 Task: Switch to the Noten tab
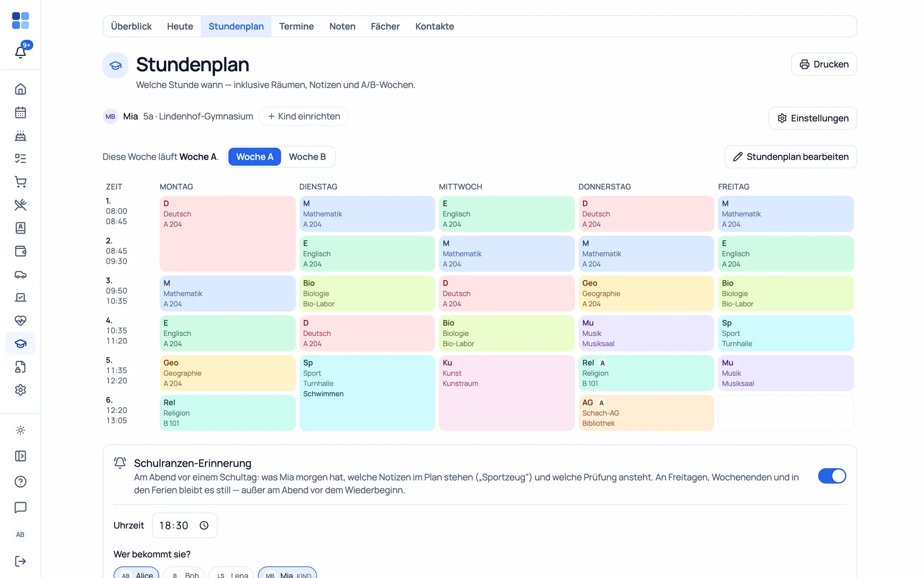pyautogui.click(x=342, y=26)
